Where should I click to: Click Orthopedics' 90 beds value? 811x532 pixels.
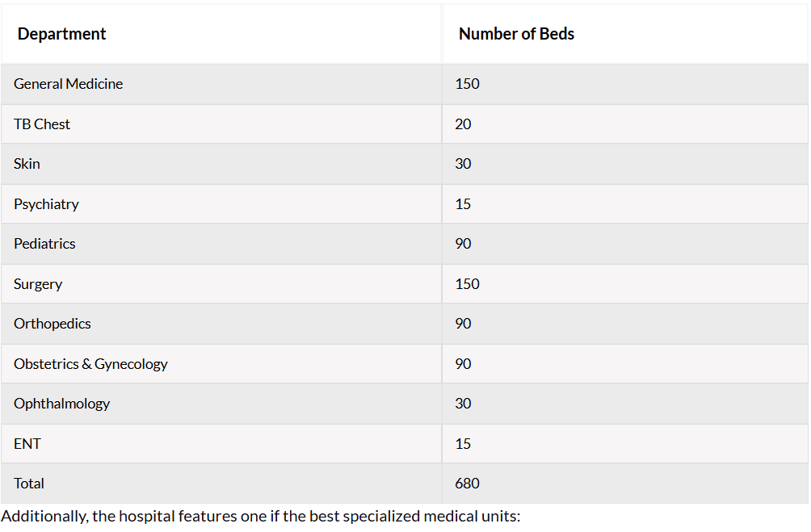(463, 324)
